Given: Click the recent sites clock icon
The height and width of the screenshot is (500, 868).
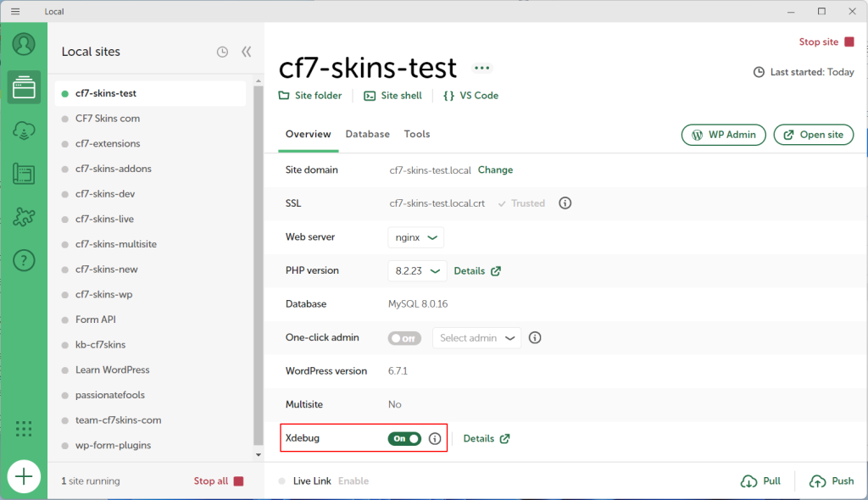Looking at the screenshot, I should (x=222, y=52).
